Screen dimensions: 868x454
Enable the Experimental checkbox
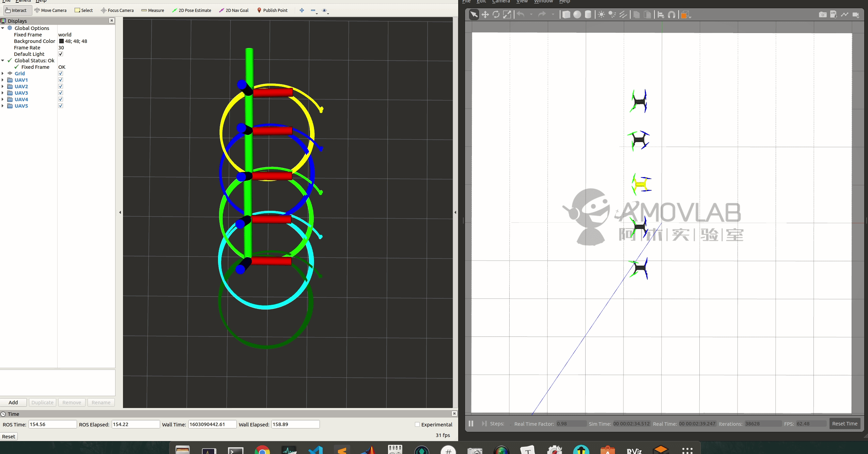[417, 424]
